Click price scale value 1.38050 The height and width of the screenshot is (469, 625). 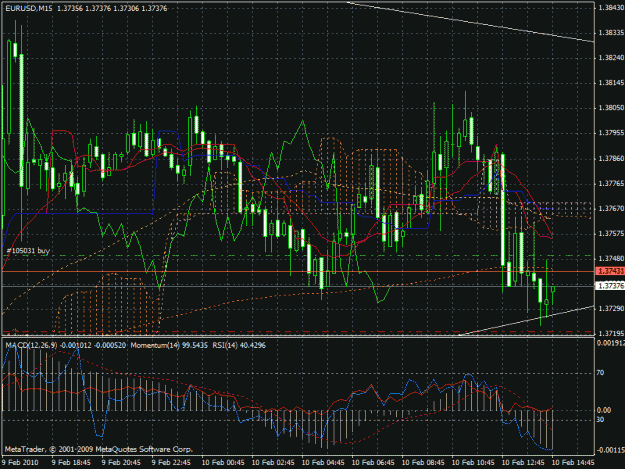tap(611, 108)
